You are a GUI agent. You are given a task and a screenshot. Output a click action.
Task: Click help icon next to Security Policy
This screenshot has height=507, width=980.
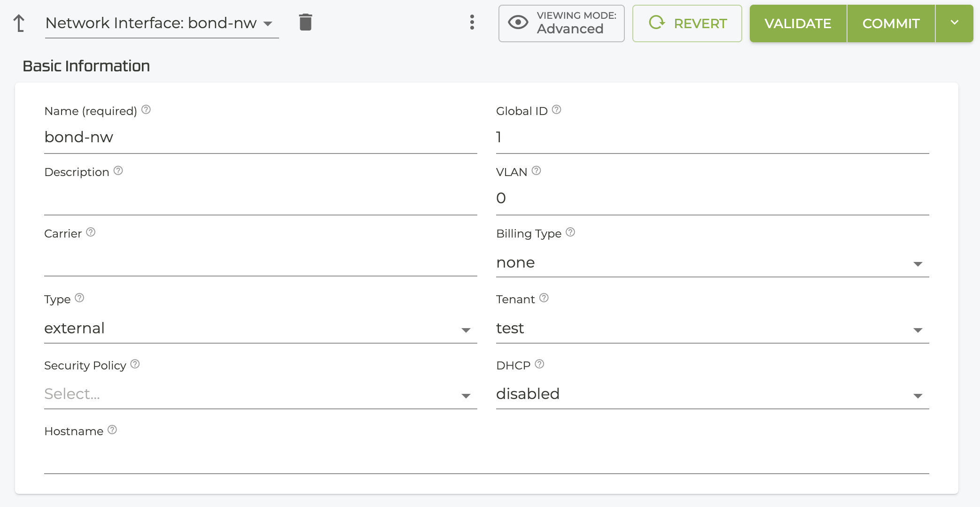pos(135,364)
